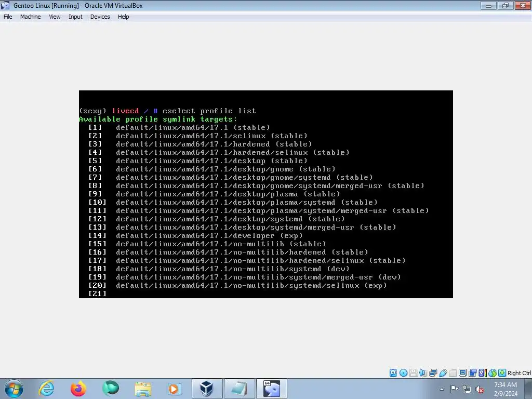Click the shared folders status icon
This screenshot has height=399, width=532.
453,373
